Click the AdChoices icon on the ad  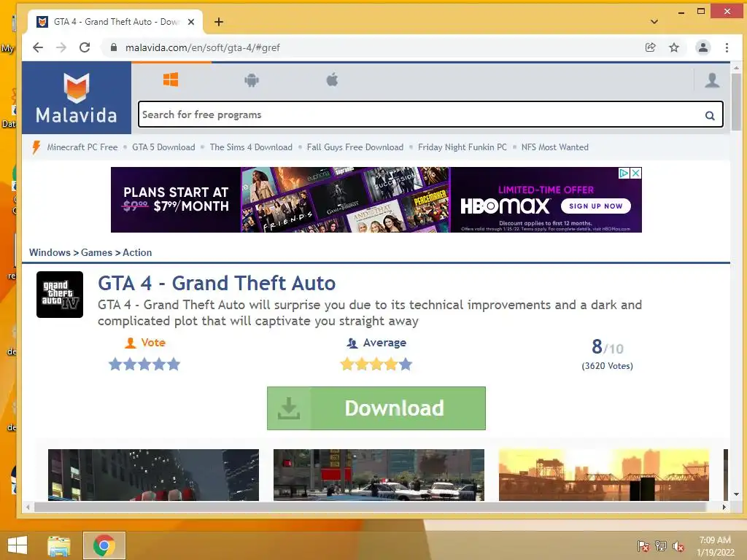pos(624,174)
